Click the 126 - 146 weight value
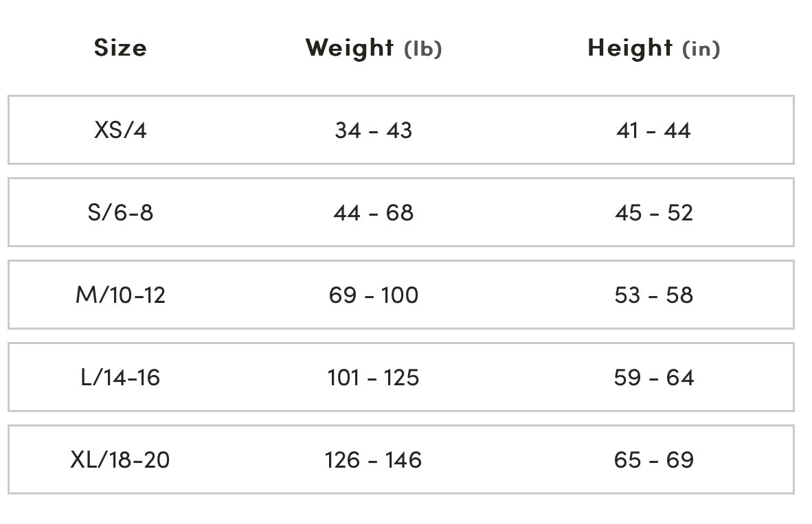 [373, 459]
